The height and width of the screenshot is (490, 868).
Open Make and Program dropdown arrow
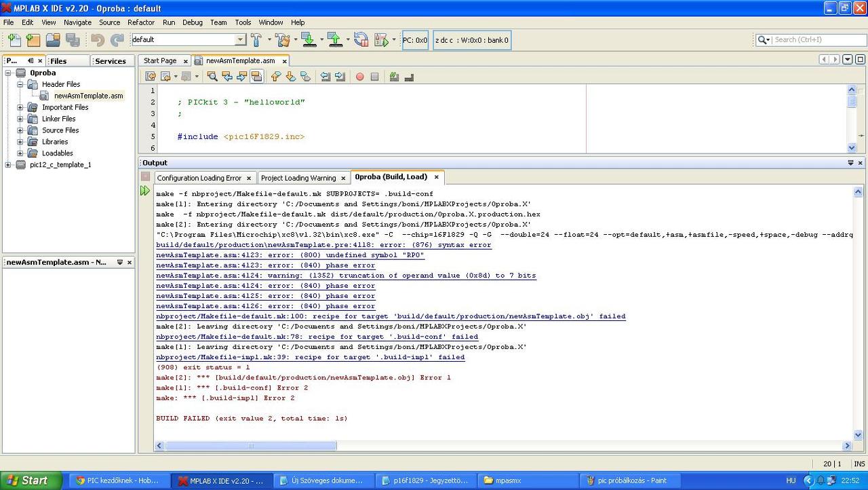pyautogui.click(x=321, y=40)
